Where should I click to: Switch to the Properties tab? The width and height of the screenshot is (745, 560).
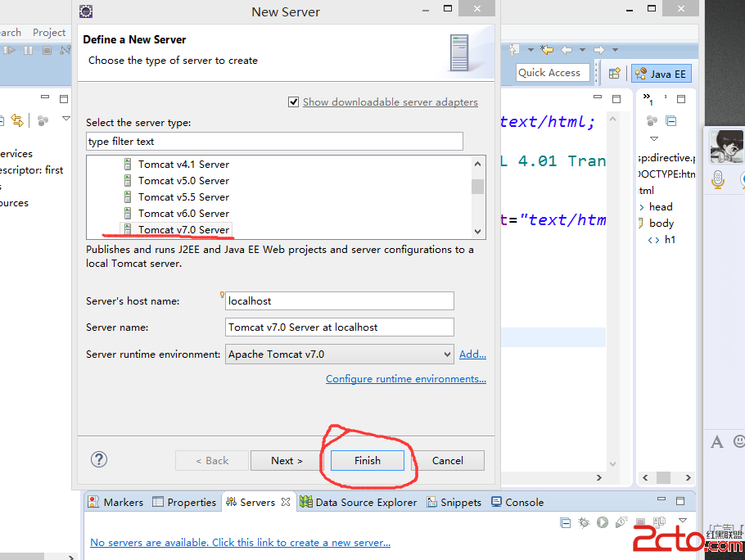pyautogui.click(x=184, y=502)
